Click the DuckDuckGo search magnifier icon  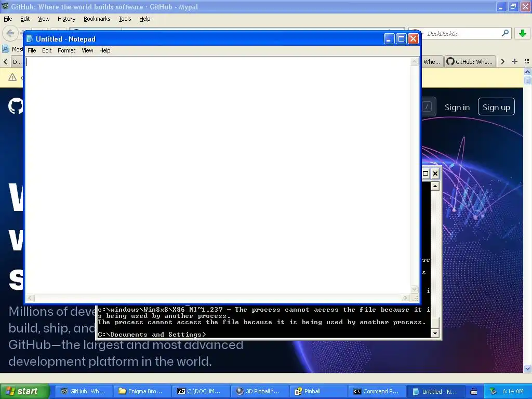coord(505,33)
